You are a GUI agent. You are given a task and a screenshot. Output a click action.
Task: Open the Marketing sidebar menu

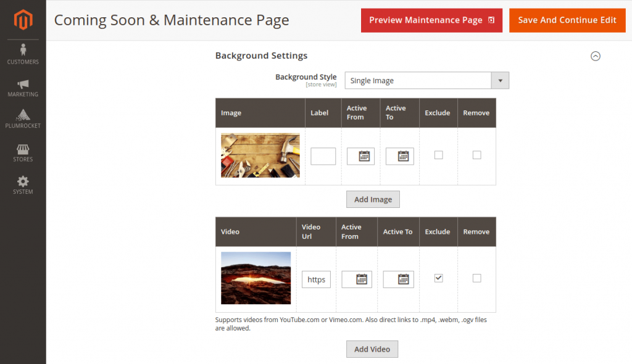point(23,86)
